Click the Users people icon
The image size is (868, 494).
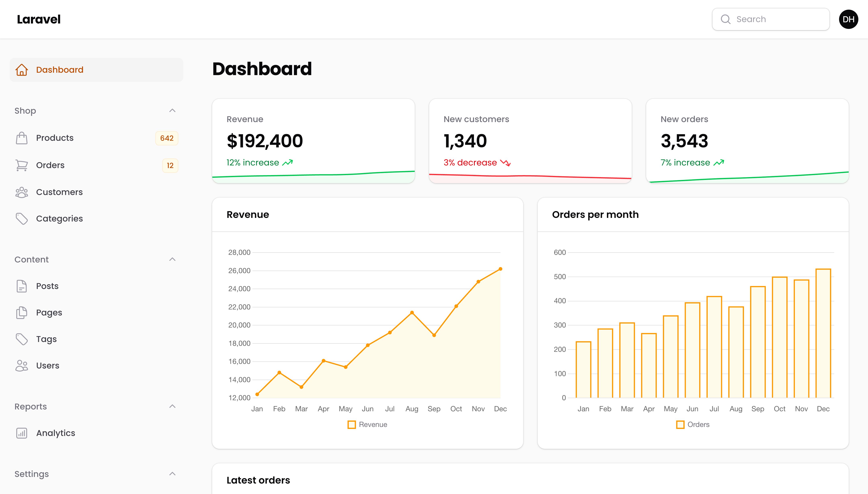tap(22, 365)
